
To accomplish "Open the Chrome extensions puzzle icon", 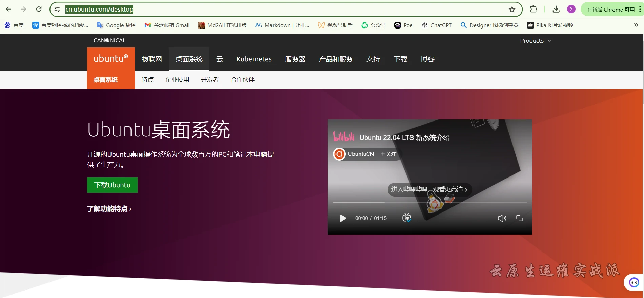I will tap(533, 9).
